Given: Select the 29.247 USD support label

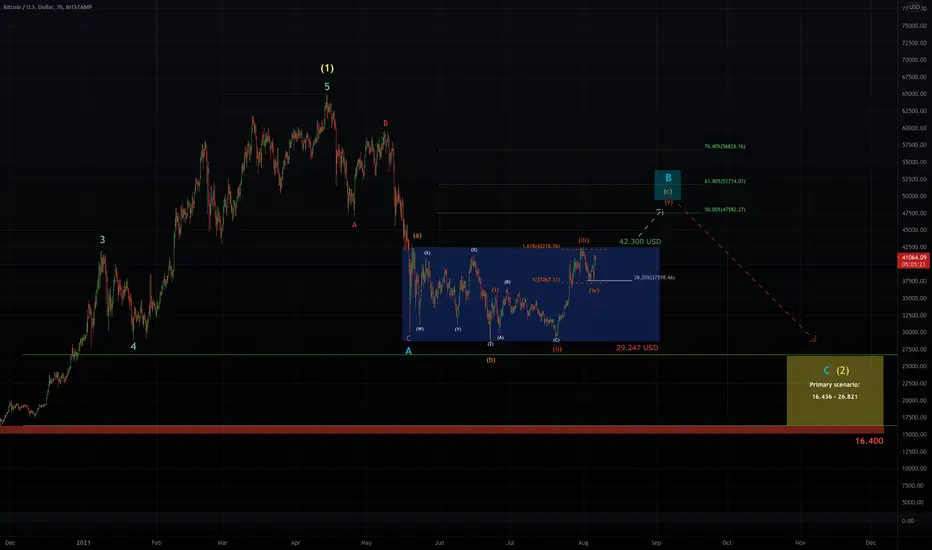Looking at the screenshot, I should [x=637, y=348].
